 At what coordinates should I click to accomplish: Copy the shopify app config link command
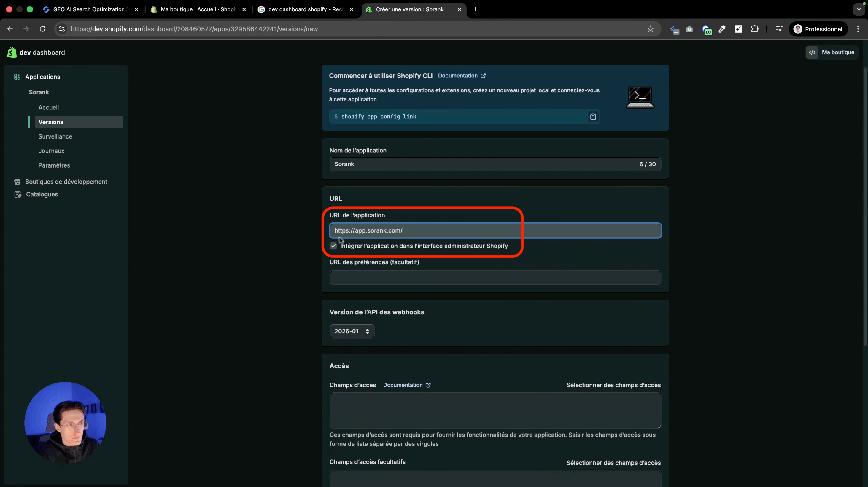[593, 117]
